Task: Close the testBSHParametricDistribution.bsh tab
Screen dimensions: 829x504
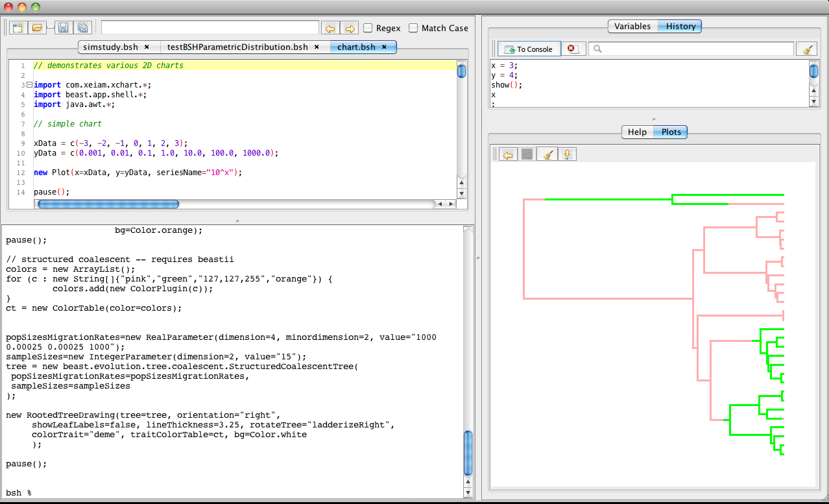Action: click(317, 47)
